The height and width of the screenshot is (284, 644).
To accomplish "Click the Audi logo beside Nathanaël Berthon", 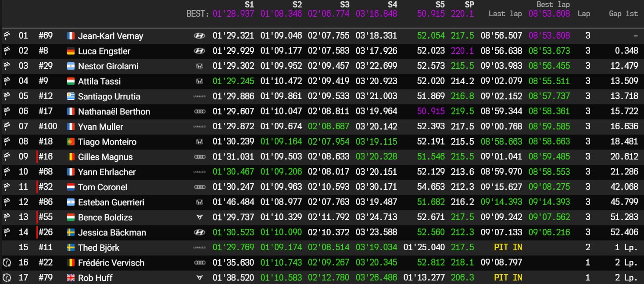I will click(199, 112).
